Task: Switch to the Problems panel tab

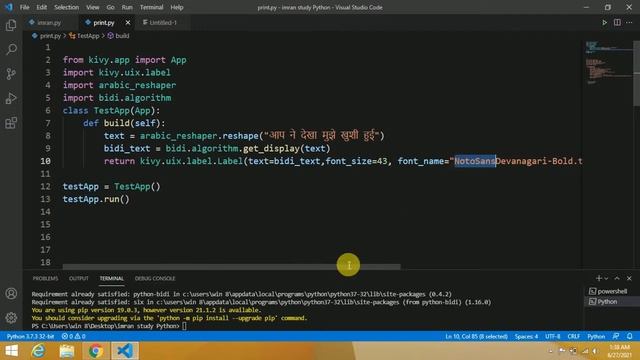Action: tap(45, 278)
